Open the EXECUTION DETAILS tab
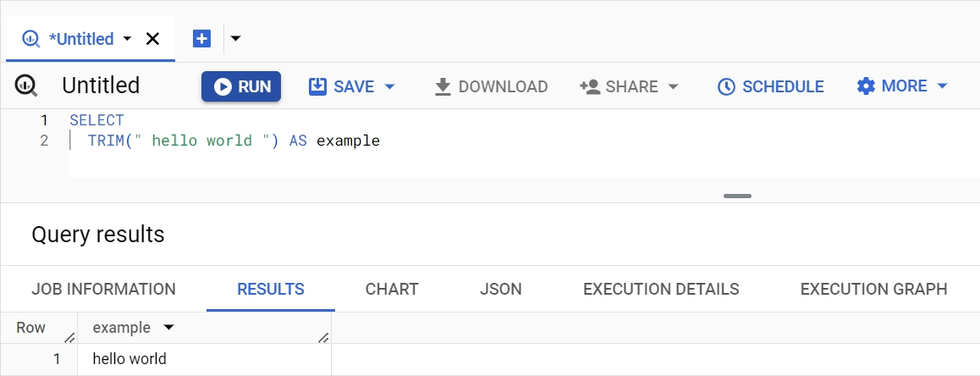980x376 pixels. click(661, 289)
